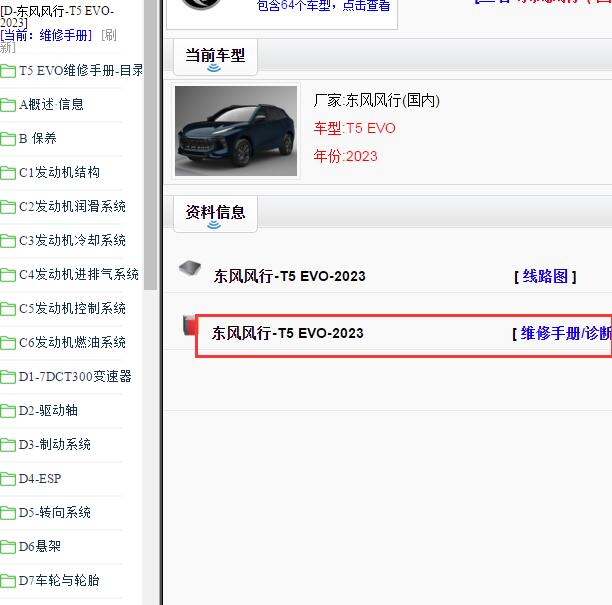Click the 车型:T5 EVO text

(x=354, y=128)
